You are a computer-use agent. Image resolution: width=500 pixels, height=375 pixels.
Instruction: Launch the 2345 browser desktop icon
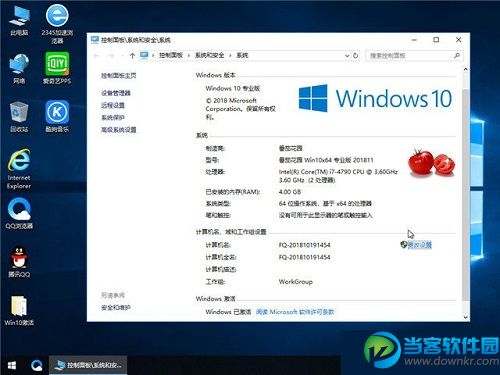click(x=57, y=24)
